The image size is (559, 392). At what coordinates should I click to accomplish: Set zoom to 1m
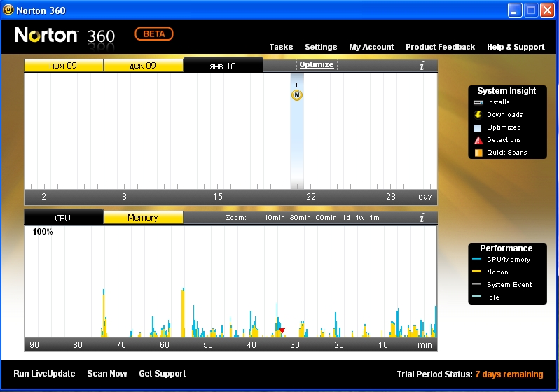point(374,218)
